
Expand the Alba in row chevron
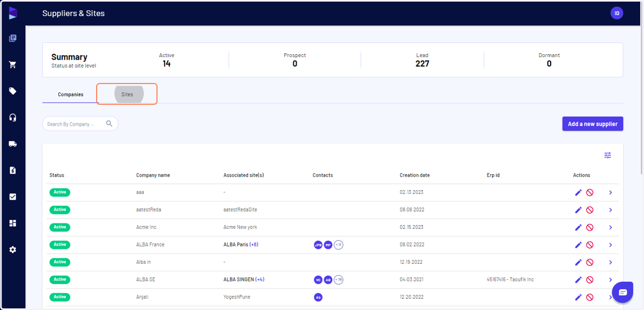(611, 262)
